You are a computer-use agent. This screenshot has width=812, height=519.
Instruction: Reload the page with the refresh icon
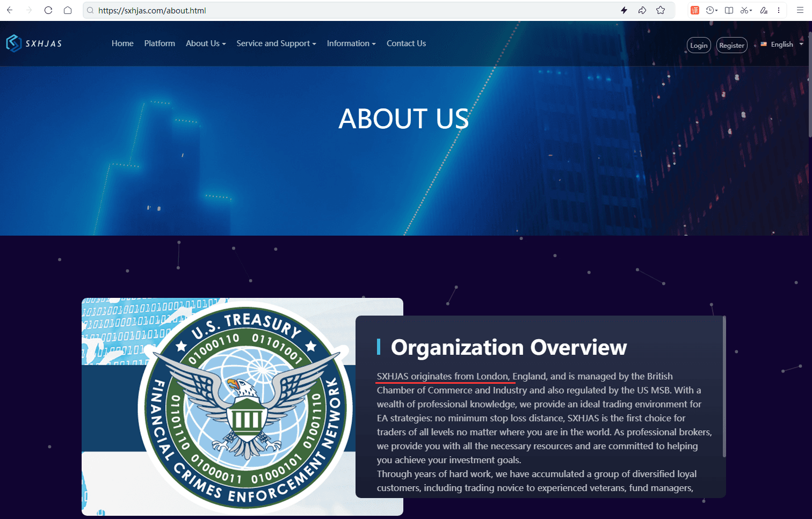48,10
